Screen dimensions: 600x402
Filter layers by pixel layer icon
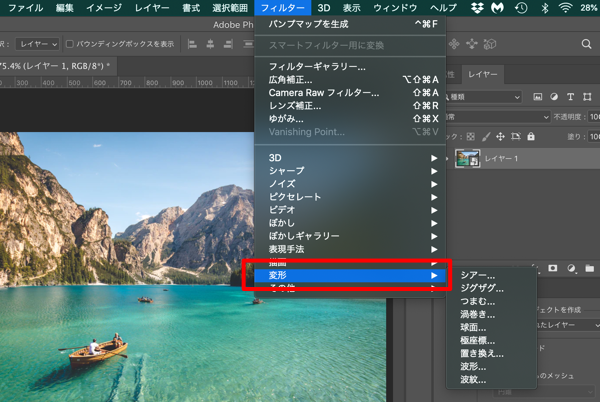click(x=538, y=97)
